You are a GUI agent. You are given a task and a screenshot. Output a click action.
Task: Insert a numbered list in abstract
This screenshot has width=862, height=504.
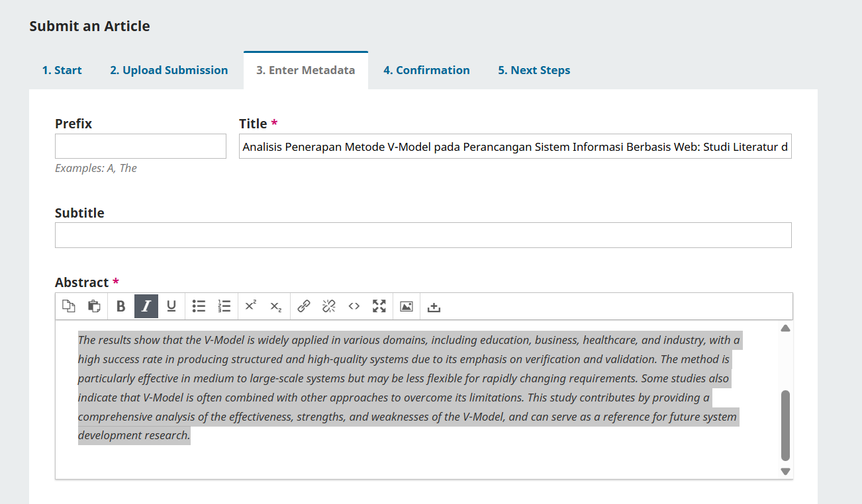[224, 306]
